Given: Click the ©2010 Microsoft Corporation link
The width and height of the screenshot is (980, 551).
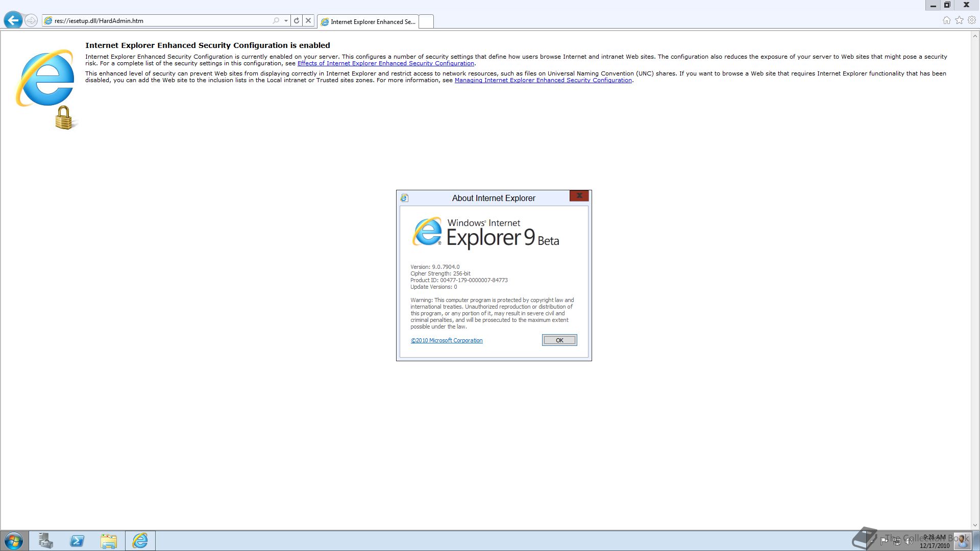Looking at the screenshot, I should coord(447,340).
